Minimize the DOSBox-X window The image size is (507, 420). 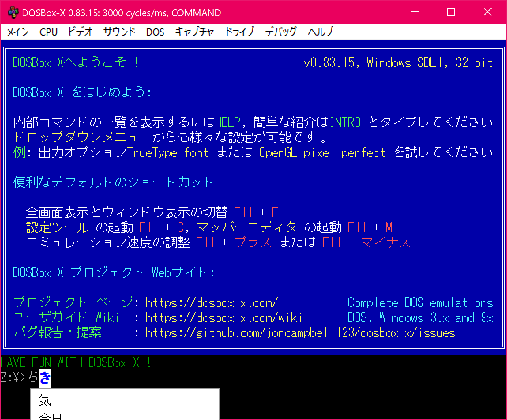click(415, 12)
